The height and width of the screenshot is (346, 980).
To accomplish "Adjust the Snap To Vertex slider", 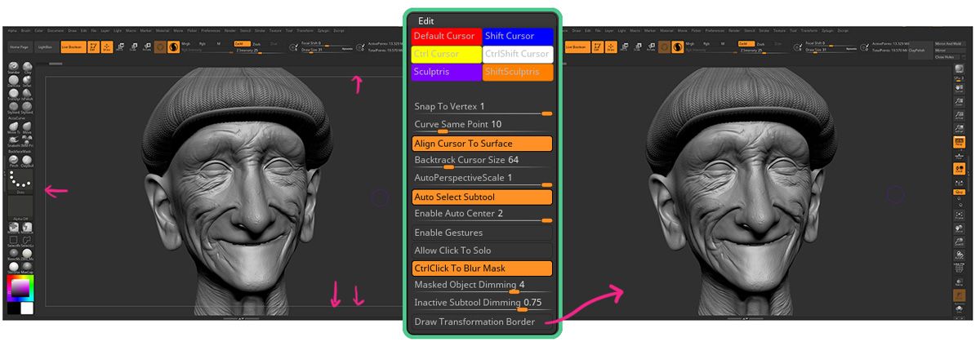I will tap(483, 108).
